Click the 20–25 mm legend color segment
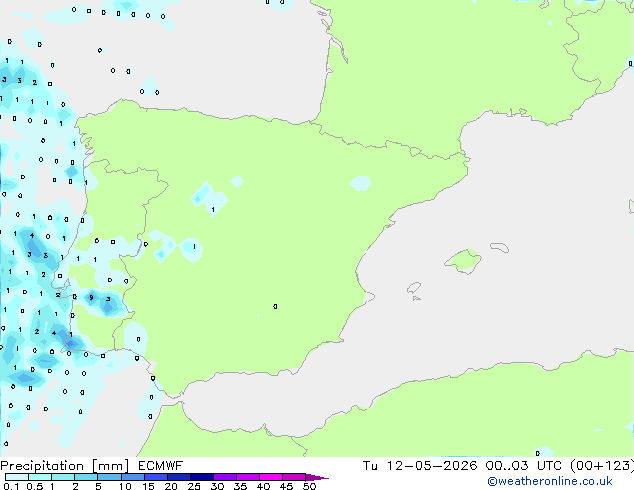 click(x=178, y=477)
